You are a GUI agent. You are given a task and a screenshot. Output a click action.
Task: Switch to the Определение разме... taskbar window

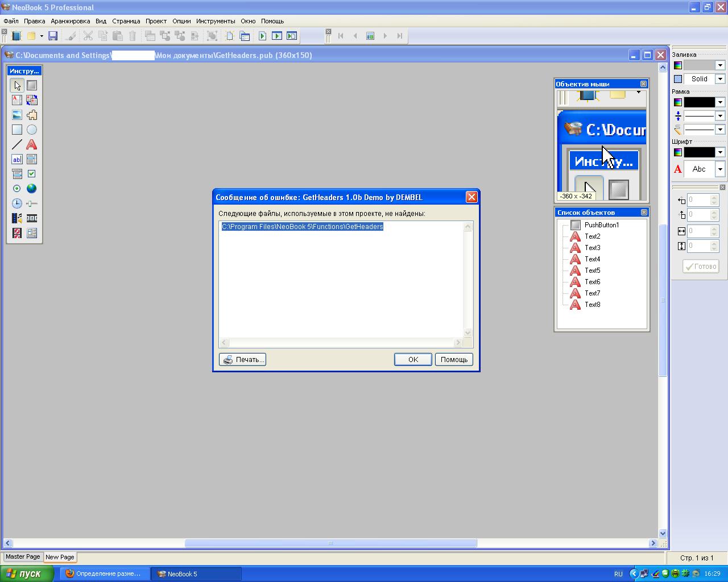[104, 573]
